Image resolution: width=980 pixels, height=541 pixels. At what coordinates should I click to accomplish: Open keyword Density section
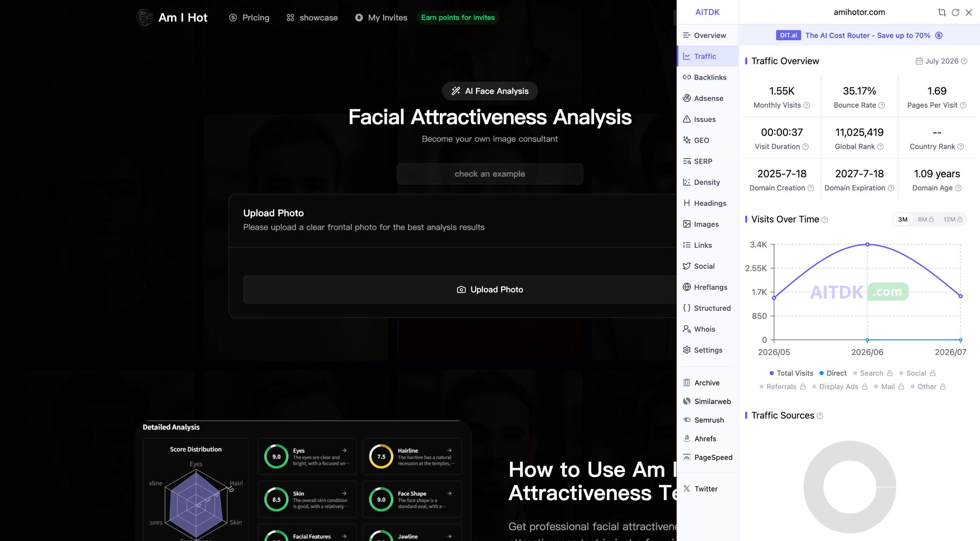click(708, 182)
